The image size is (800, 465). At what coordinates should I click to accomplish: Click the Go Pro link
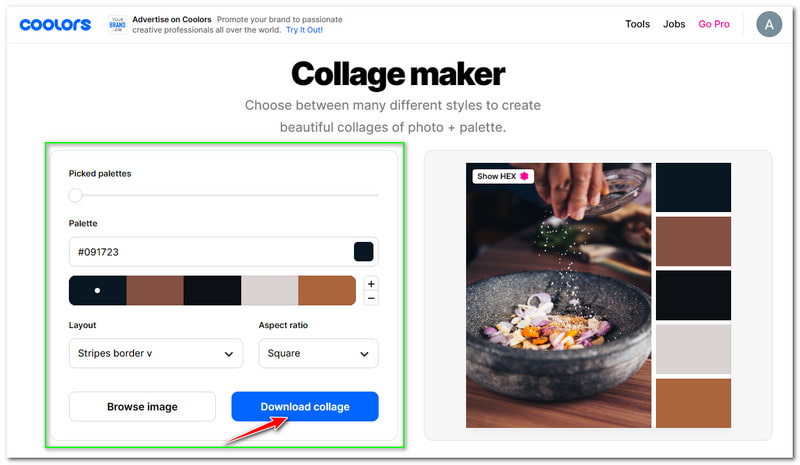point(714,24)
